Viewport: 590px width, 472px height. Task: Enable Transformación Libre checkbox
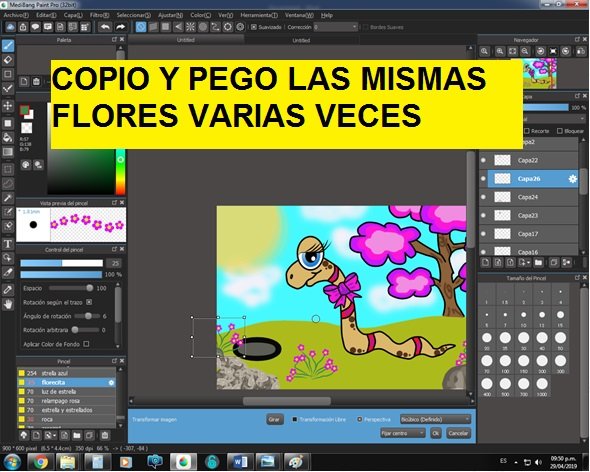(x=295, y=419)
